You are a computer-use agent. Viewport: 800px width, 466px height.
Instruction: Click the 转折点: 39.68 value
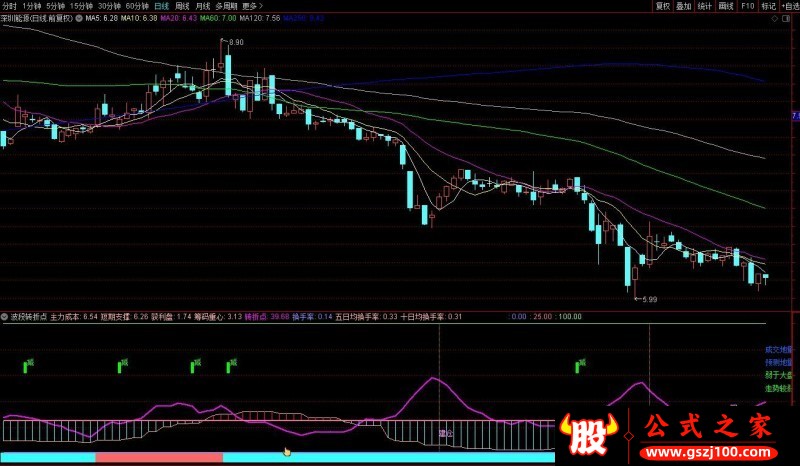[x=267, y=317]
